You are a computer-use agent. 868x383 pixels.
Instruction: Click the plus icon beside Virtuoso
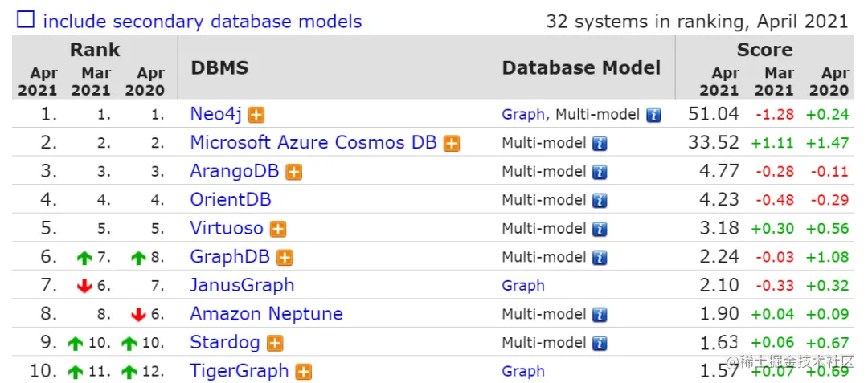[x=278, y=229]
